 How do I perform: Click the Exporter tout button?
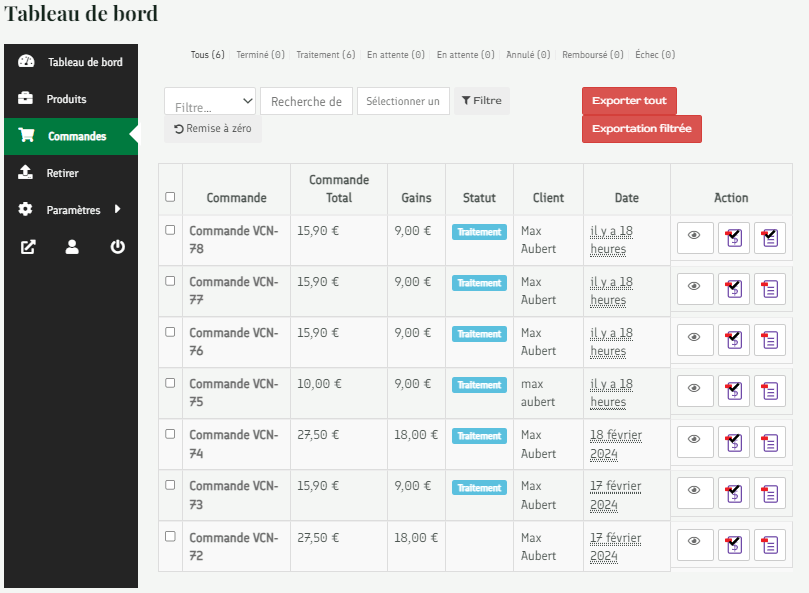(629, 101)
